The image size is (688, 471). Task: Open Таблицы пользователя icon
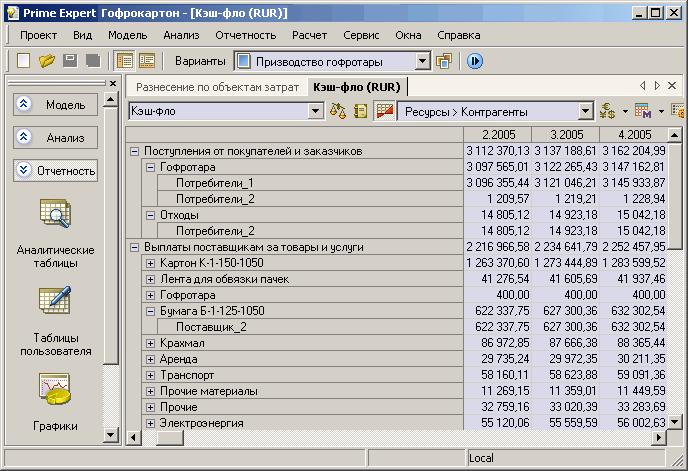coord(55,301)
